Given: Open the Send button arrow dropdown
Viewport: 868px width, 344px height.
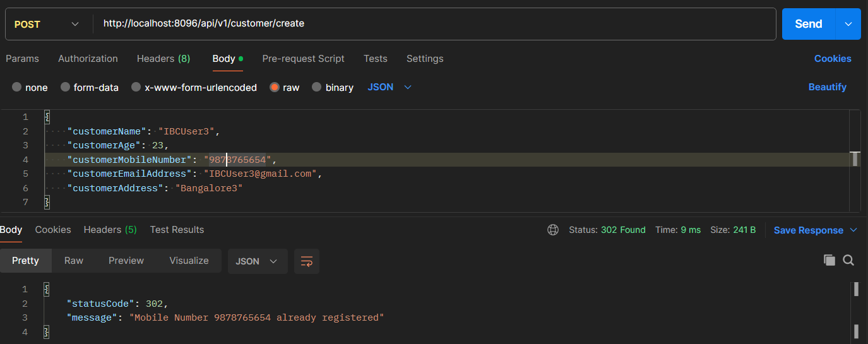Looking at the screenshot, I should [848, 24].
